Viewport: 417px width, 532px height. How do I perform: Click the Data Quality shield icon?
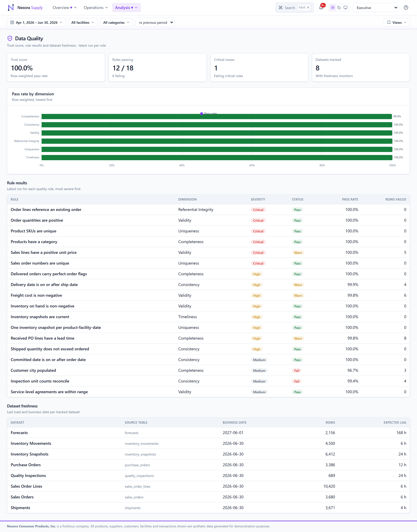[x=10, y=38]
